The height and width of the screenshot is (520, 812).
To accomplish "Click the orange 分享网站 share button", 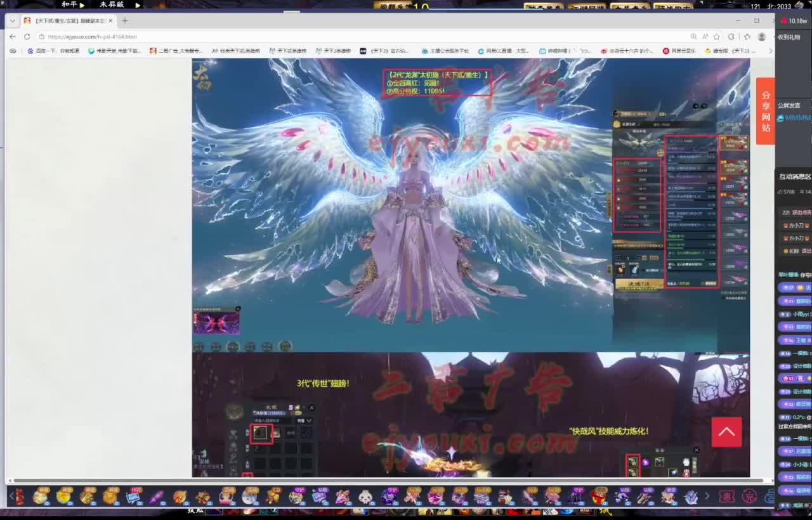I will click(765, 111).
